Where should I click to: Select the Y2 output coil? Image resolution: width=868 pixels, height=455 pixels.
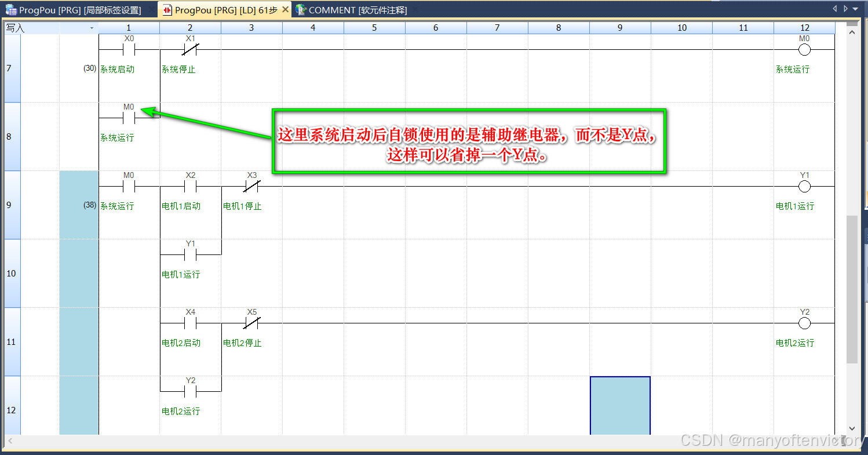point(804,323)
